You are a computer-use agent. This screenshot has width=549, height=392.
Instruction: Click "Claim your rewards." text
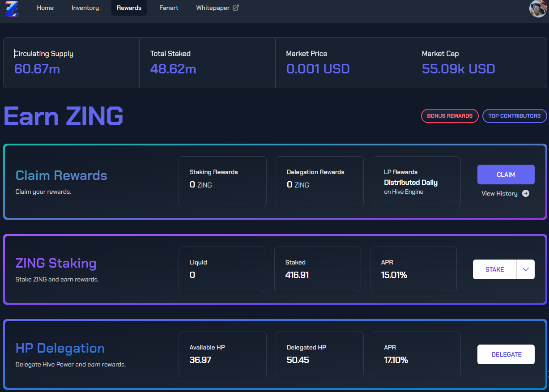(43, 192)
